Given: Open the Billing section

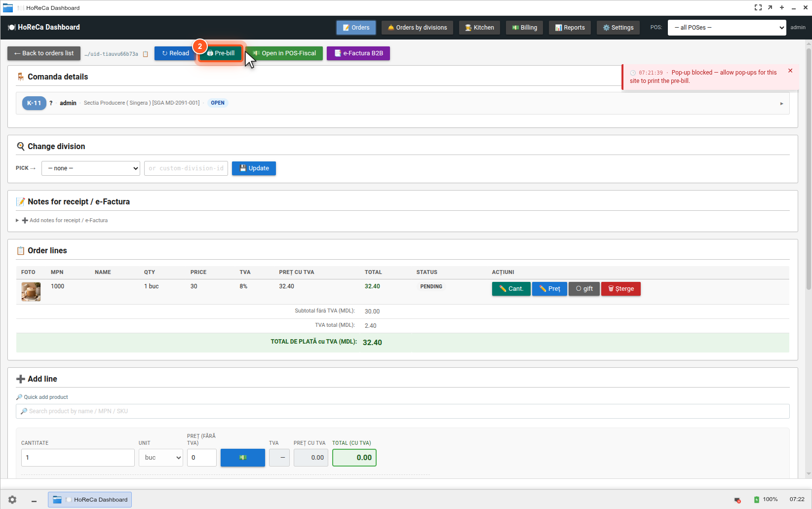Looking at the screenshot, I should [524, 28].
